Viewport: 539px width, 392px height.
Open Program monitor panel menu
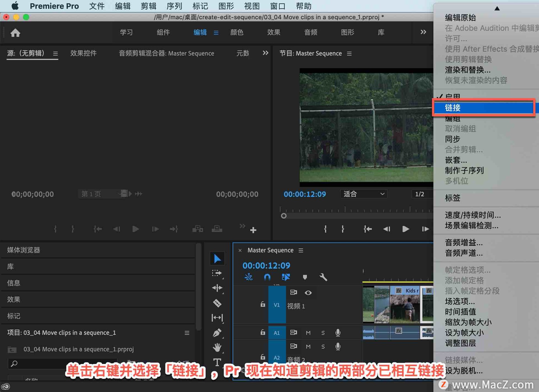click(349, 53)
